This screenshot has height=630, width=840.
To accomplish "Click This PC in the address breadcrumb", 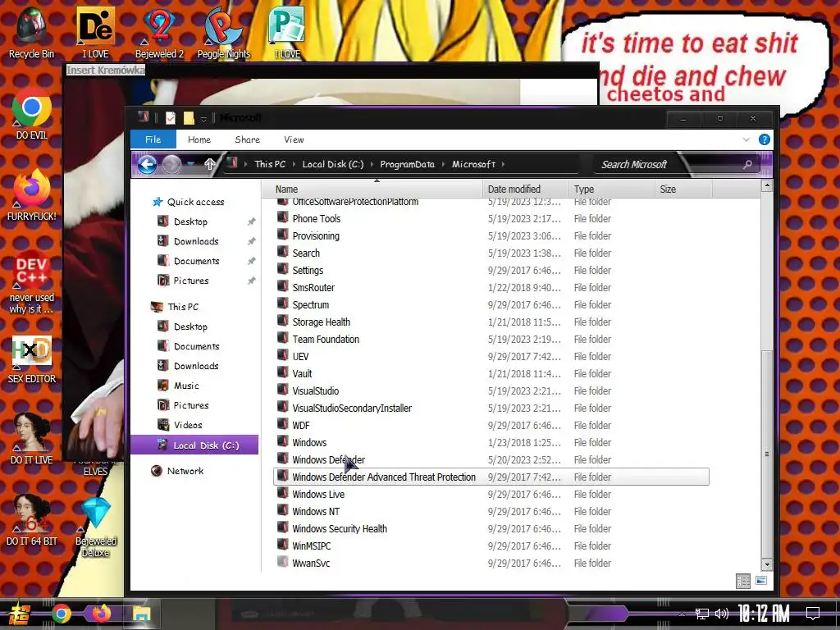I will pyautogui.click(x=270, y=164).
